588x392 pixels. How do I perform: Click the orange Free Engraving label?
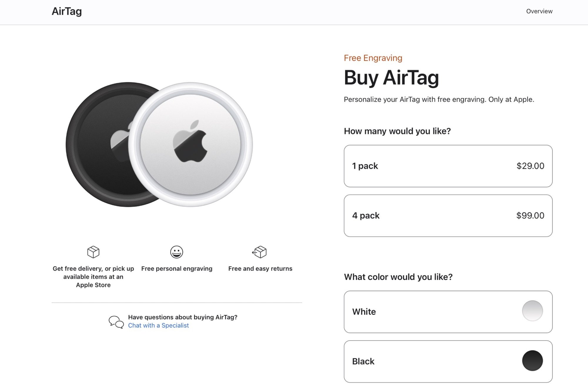pos(373,58)
